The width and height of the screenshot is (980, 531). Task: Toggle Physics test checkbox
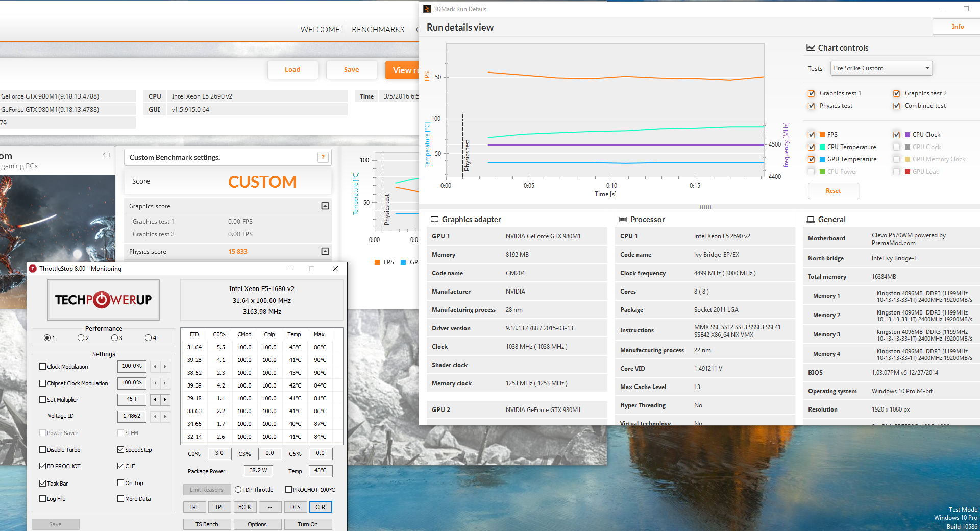coord(812,106)
